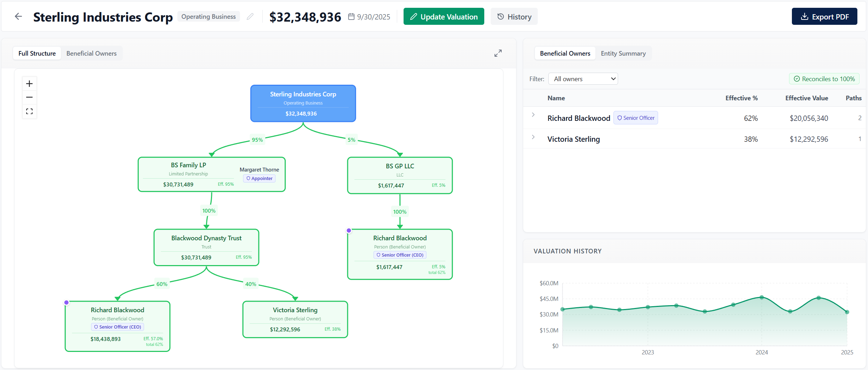This screenshot has height=370, width=868.
Task: Select the Blackwood Dynasty Trust node
Action: pos(206,247)
